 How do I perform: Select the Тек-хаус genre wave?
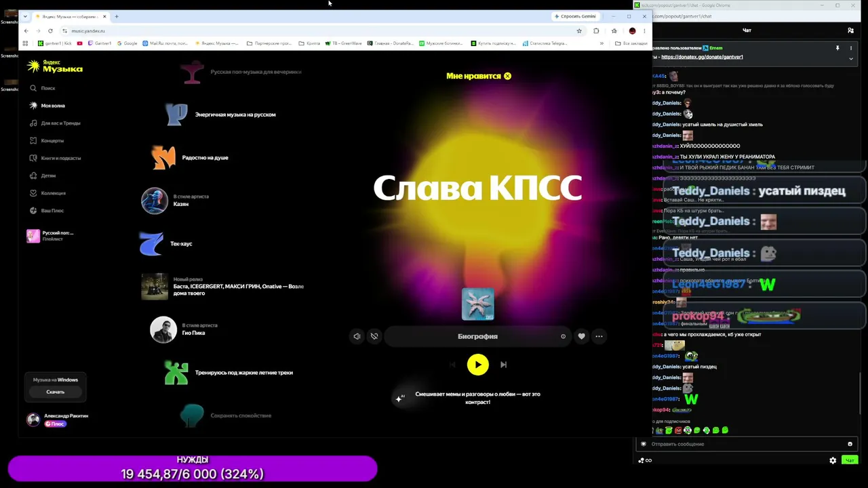pyautogui.click(x=166, y=244)
